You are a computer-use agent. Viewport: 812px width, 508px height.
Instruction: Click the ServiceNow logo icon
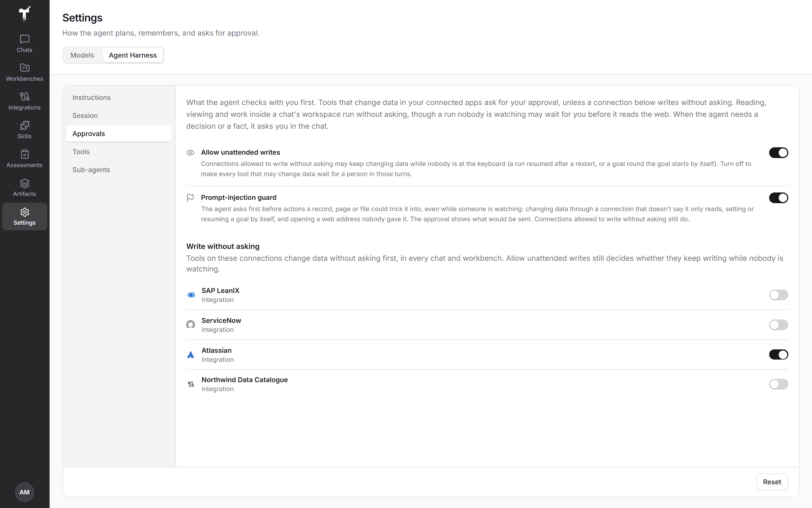[191, 325]
